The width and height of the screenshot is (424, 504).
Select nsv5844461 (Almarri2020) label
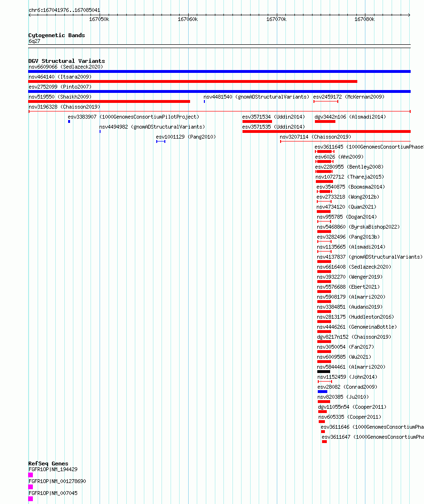pyautogui.click(x=352, y=366)
